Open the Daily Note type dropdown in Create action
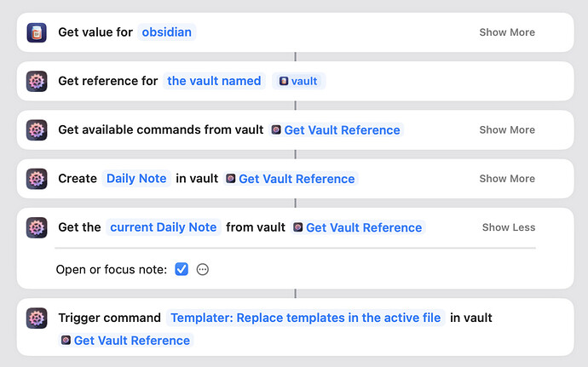The width and height of the screenshot is (588, 367). (x=135, y=179)
